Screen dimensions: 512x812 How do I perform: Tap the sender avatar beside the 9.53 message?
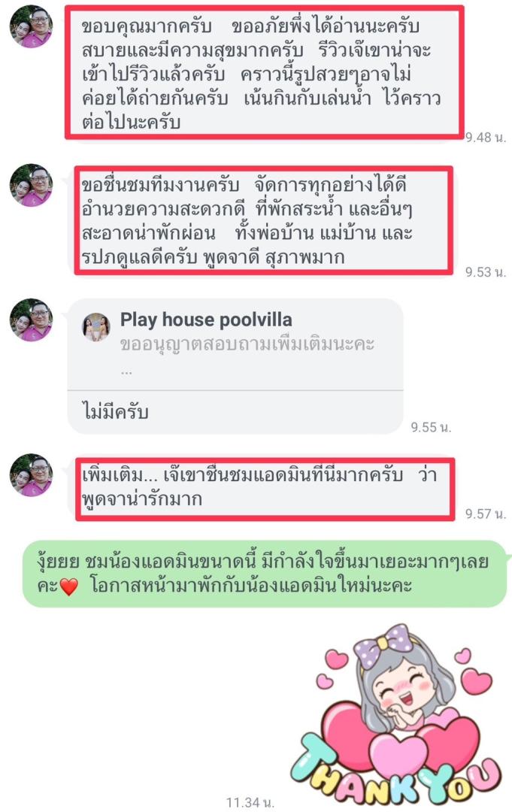point(31,186)
